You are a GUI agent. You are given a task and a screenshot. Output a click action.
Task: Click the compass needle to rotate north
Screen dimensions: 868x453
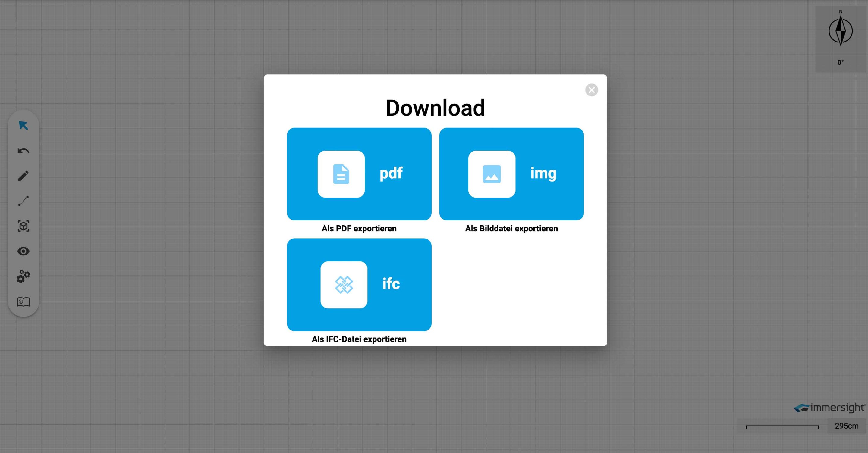(841, 31)
